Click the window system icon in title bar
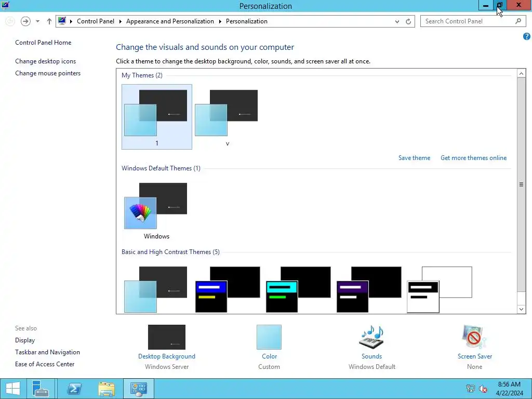This screenshot has width=532, height=399. tap(5, 5)
